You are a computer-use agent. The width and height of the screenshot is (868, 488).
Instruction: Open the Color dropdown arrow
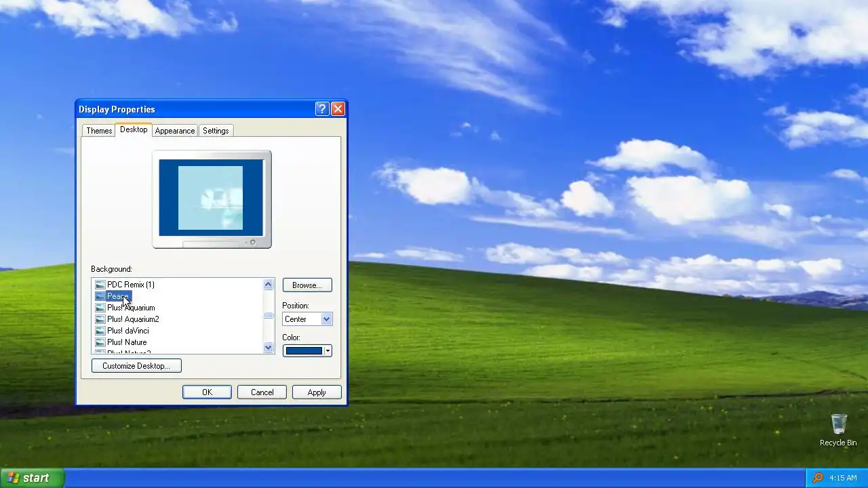pos(328,351)
